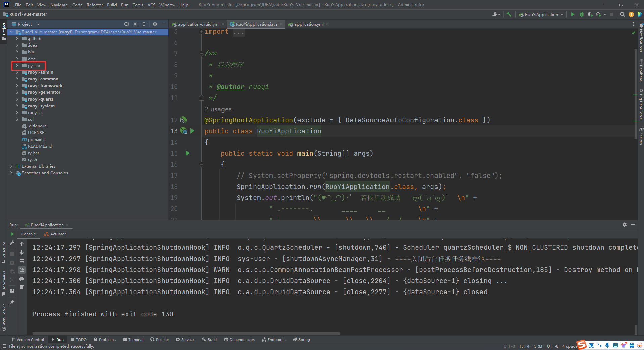Expand External Libraries node
The image size is (644, 350).
[11, 166]
